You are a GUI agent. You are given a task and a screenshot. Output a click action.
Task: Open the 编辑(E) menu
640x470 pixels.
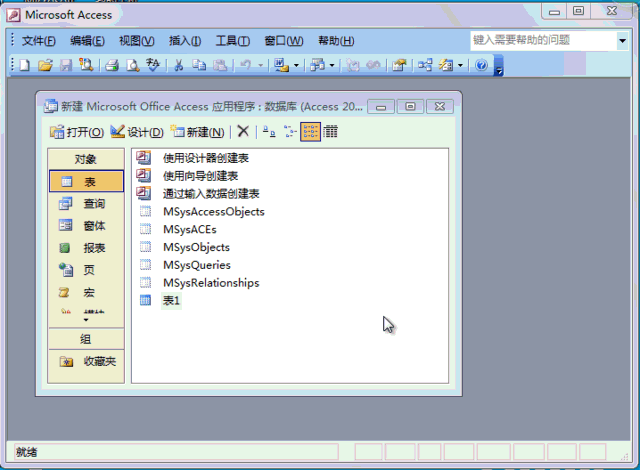pos(87,41)
